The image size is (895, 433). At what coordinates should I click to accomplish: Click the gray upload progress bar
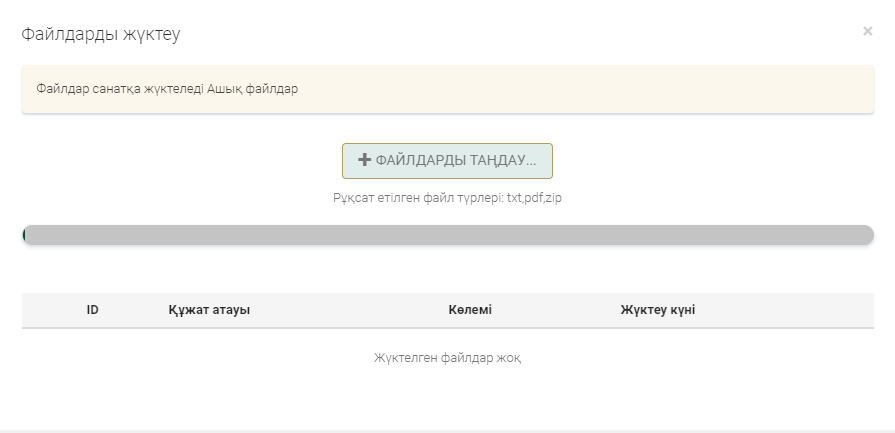[448, 235]
